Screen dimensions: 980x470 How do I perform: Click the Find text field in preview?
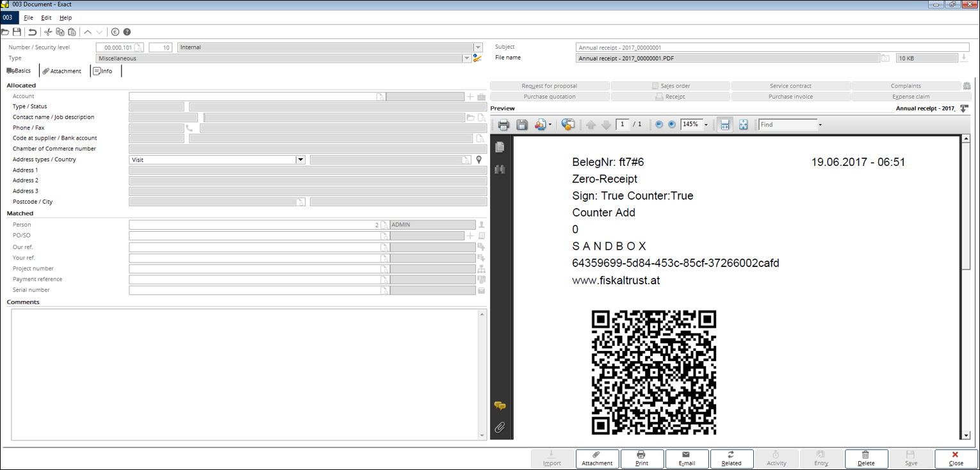[x=788, y=125]
